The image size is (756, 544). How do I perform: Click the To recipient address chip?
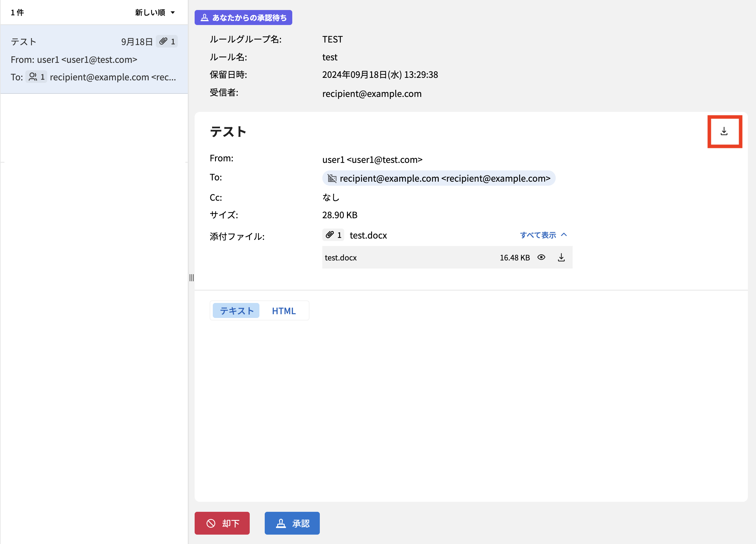pyautogui.click(x=439, y=178)
